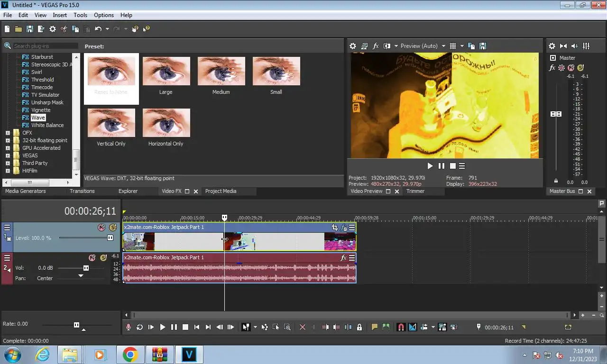Toggle preview on external monitor icon
Image resolution: width=607 pixels, height=364 pixels.
click(364, 46)
